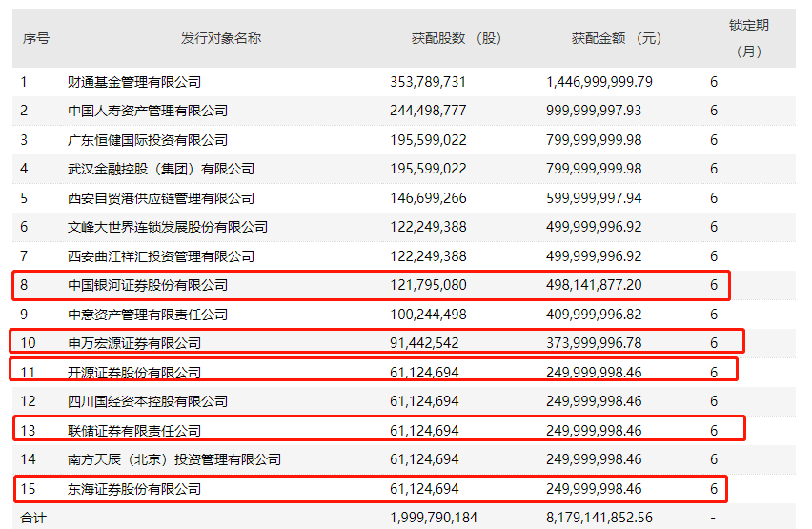The image size is (812, 529).
Task: Select 中国人寿资产管理有限公司 cell
Action: (148, 111)
